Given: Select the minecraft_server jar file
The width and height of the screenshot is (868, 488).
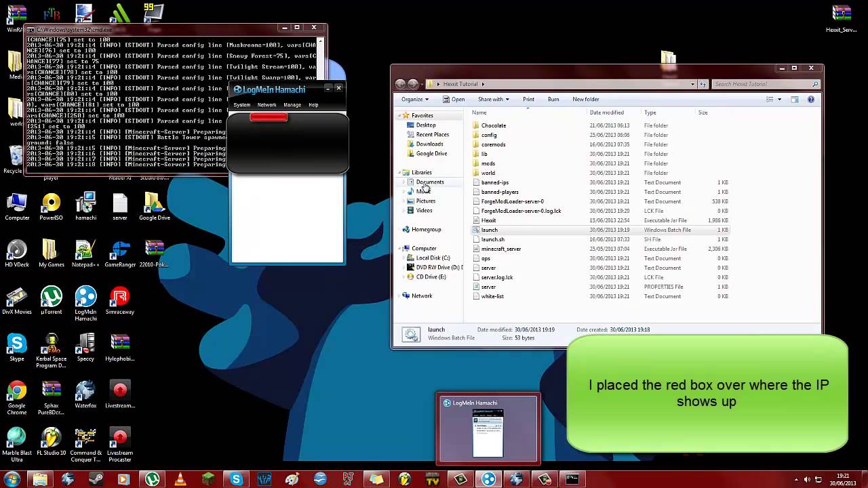Looking at the screenshot, I should [x=500, y=249].
